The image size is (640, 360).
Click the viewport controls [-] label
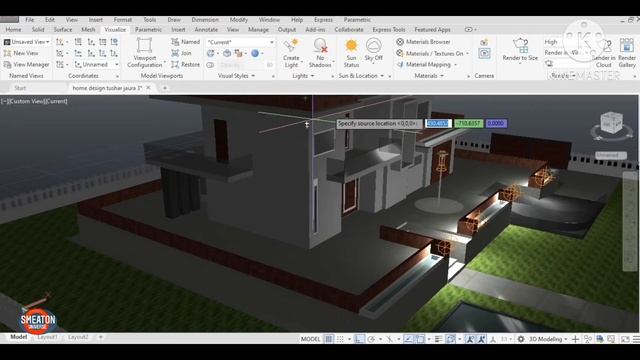(x=4, y=101)
